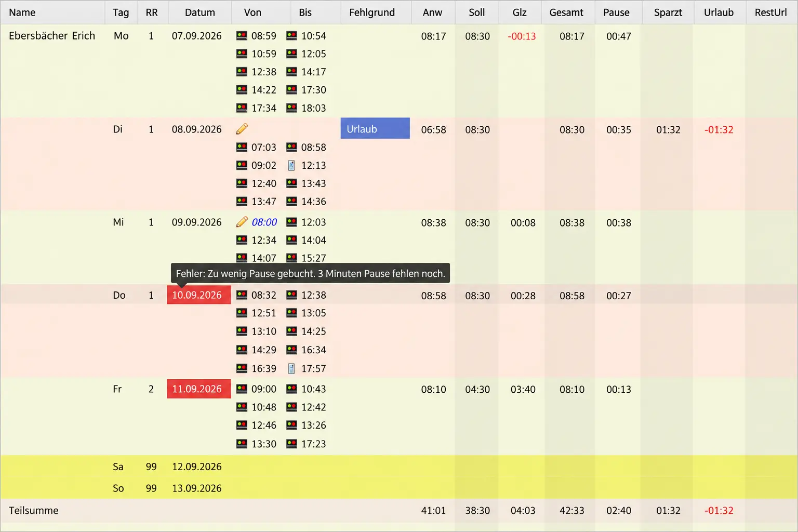Image resolution: width=798 pixels, height=532 pixels.
Task: Click the terminal icon beside 13:47
Action: click(242, 202)
